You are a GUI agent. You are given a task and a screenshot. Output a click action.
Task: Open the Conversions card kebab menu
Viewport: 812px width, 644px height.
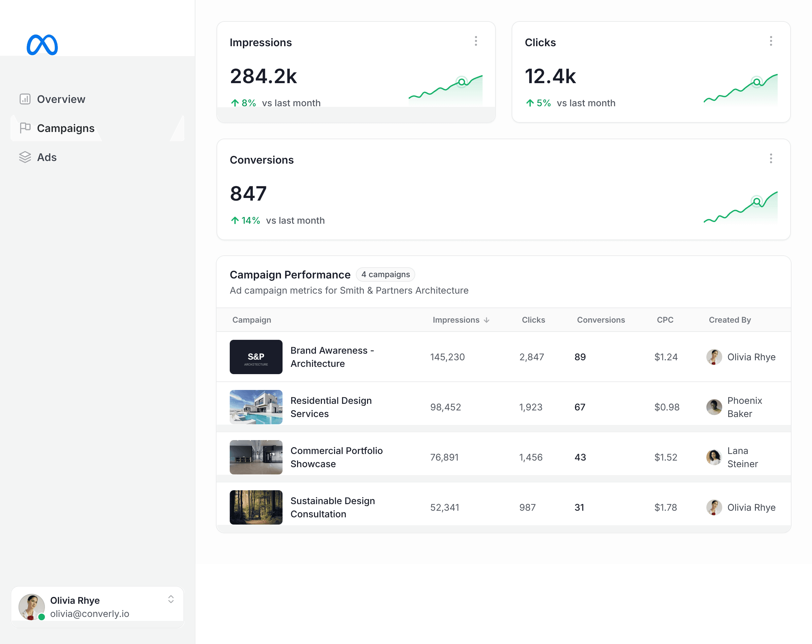point(771,158)
